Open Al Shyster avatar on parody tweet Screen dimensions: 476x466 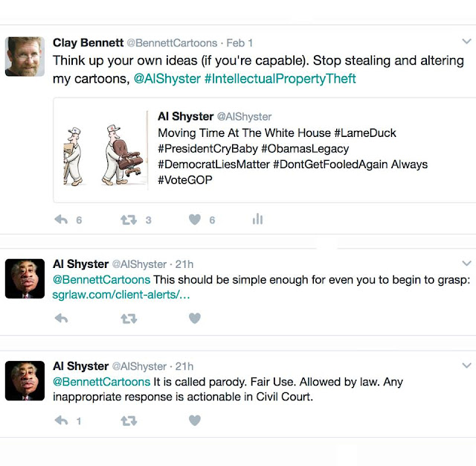pyautogui.click(x=25, y=380)
